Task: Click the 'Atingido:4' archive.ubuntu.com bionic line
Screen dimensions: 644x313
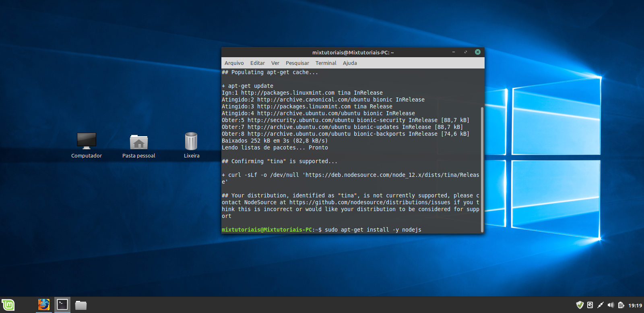Action: 318,113
